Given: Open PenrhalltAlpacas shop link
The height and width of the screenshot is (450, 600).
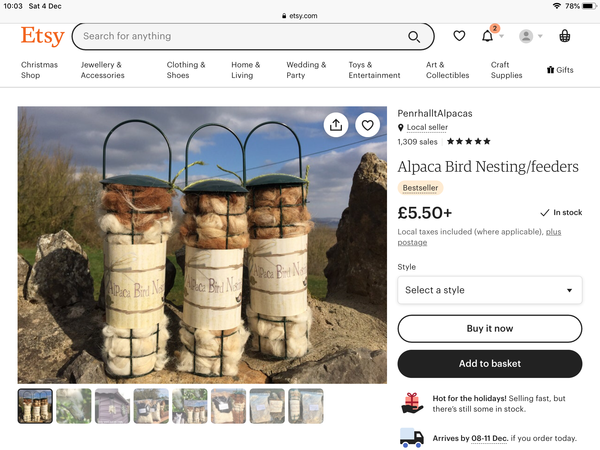Looking at the screenshot, I should [x=436, y=113].
